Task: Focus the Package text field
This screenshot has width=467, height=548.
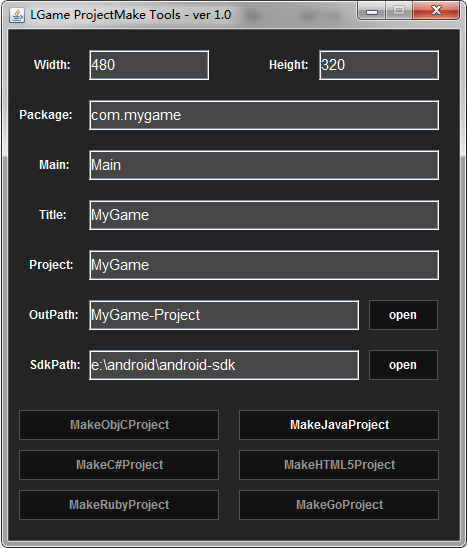Action: pyautogui.click(x=264, y=115)
